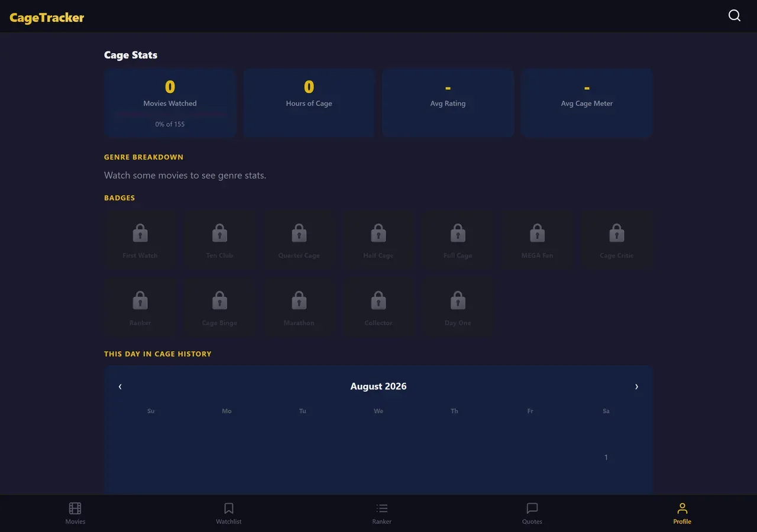This screenshot has height=532, width=757.
Task: Click the Half Cage badge lock
Action: [378, 233]
